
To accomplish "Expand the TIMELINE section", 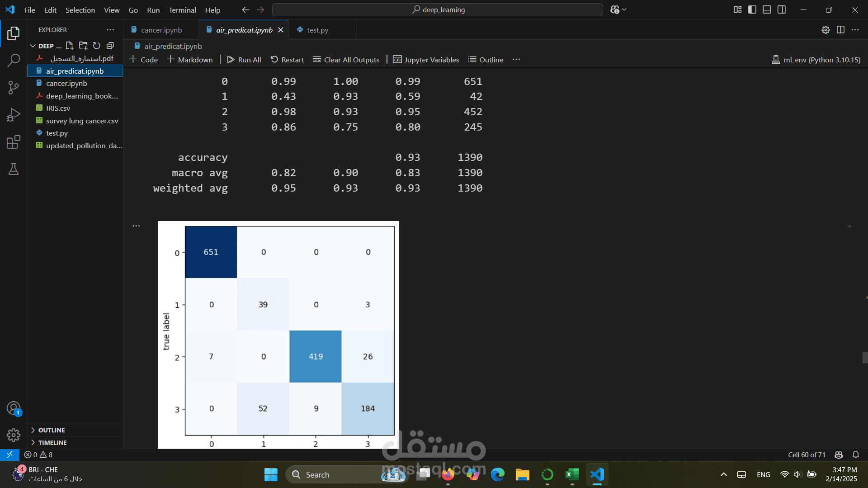I will pos(52,443).
